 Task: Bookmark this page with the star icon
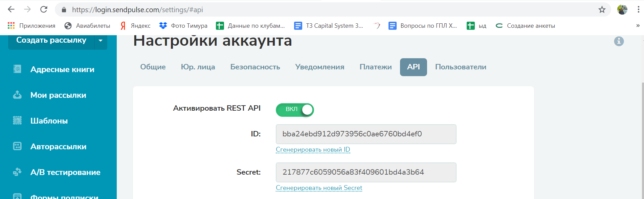[602, 10]
